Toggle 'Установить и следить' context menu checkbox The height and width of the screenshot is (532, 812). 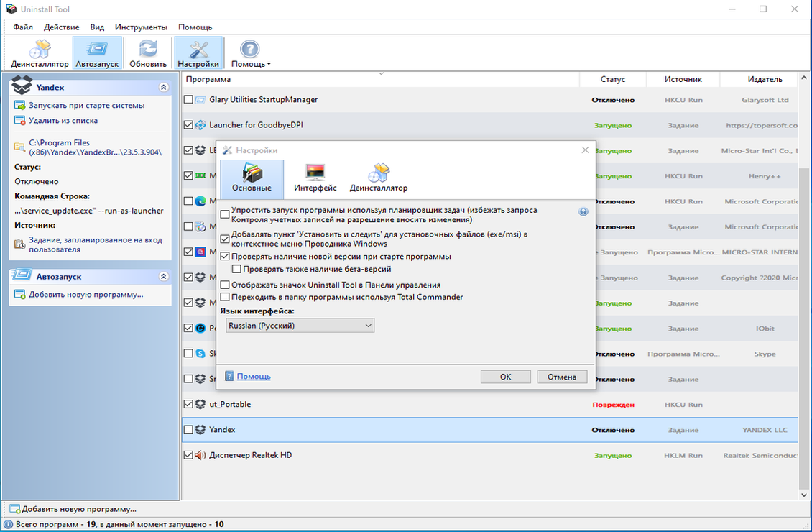coord(225,239)
